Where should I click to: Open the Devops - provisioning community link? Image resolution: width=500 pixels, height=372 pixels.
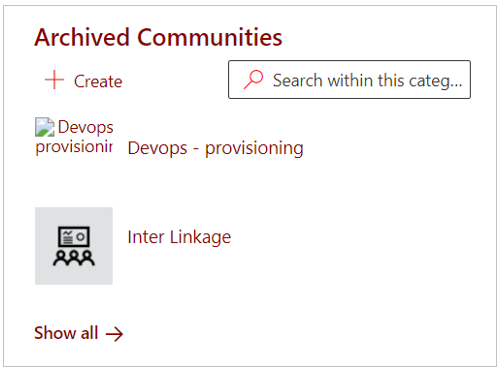pos(215,148)
